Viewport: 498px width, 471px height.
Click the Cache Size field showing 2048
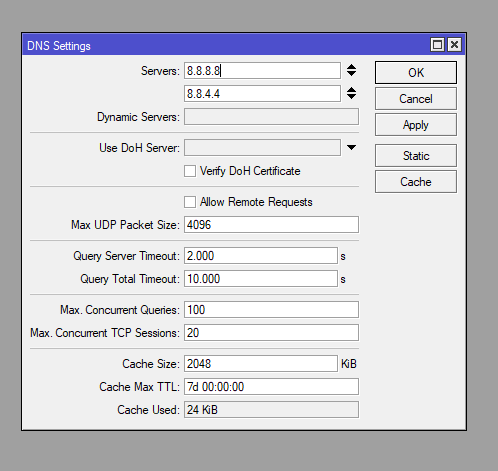coord(261,364)
